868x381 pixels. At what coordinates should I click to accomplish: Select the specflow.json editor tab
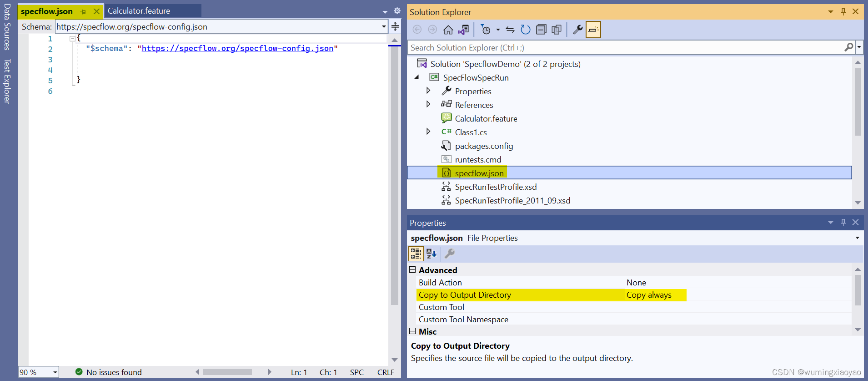click(47, 11)
